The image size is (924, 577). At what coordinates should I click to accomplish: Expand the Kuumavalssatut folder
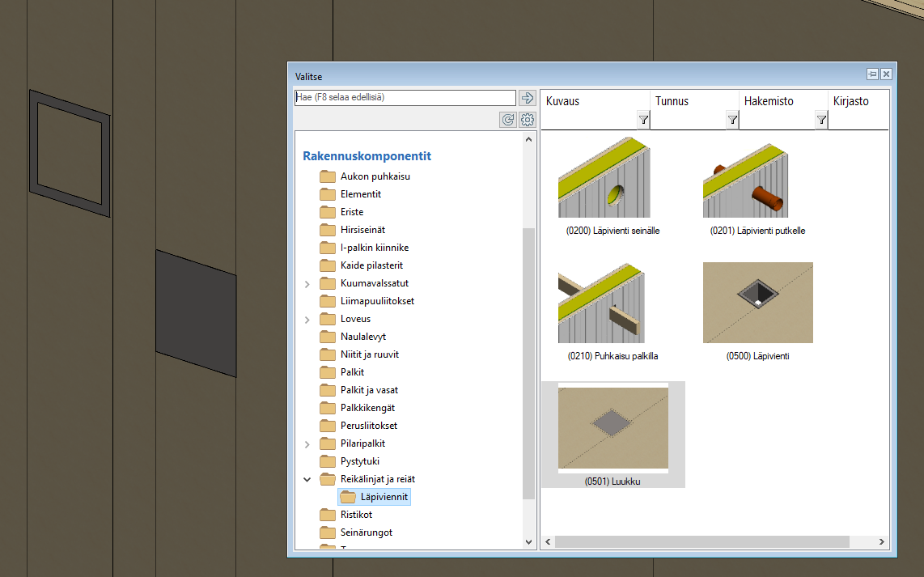307,284
